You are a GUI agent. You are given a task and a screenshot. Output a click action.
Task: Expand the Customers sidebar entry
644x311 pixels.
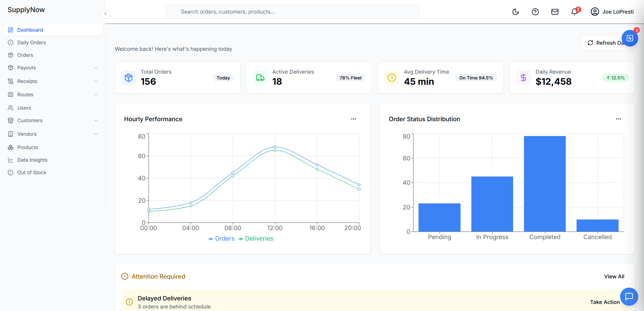coord(29,120)
